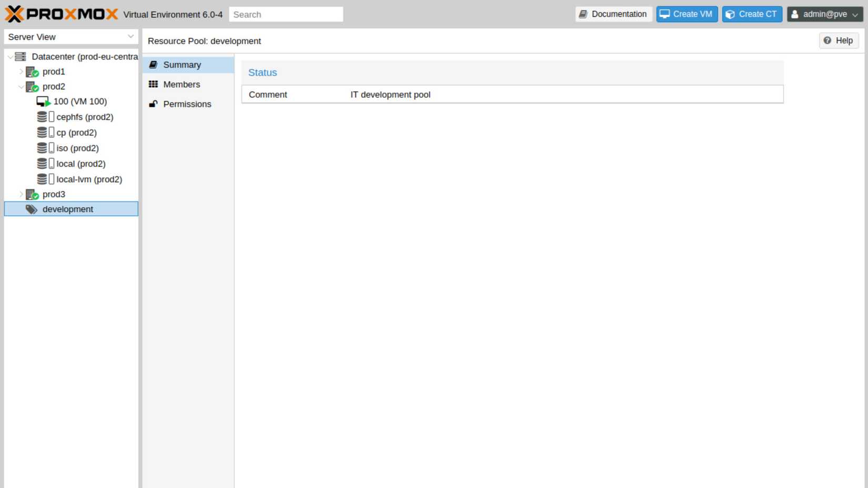This screenshot has height=488, width=868.
Task: Focus the Search field
Action: [286, 14]
